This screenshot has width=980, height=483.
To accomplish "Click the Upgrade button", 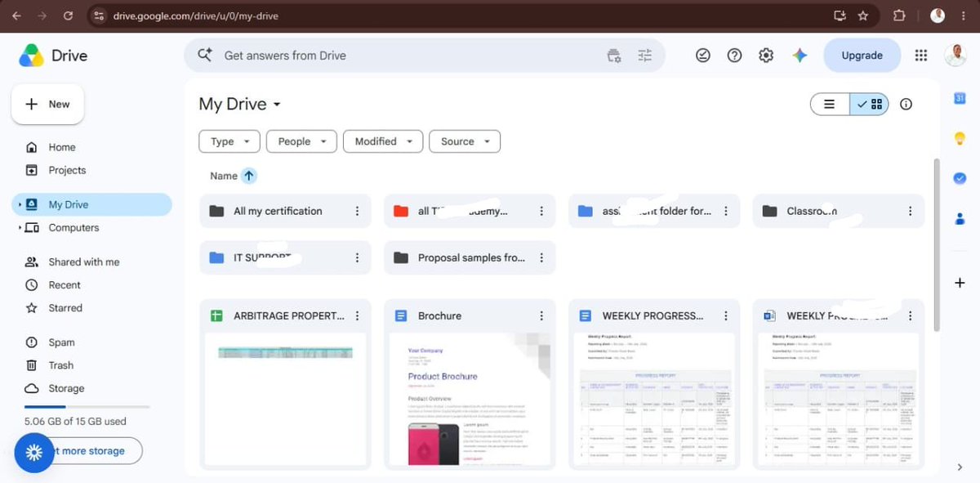I will pos(862,56).
